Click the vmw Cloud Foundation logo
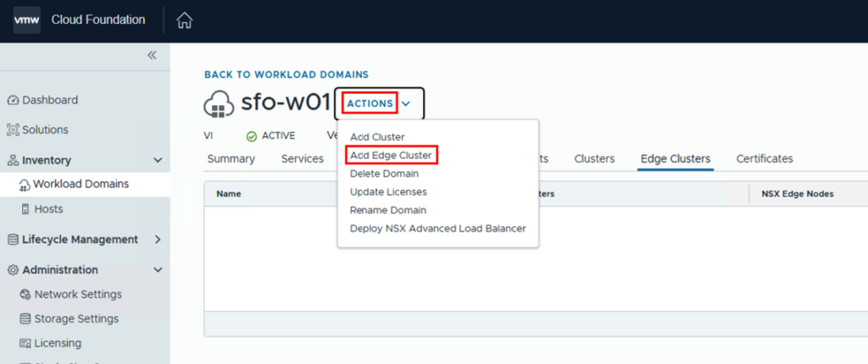868x364 pixels. click(26, 20)
